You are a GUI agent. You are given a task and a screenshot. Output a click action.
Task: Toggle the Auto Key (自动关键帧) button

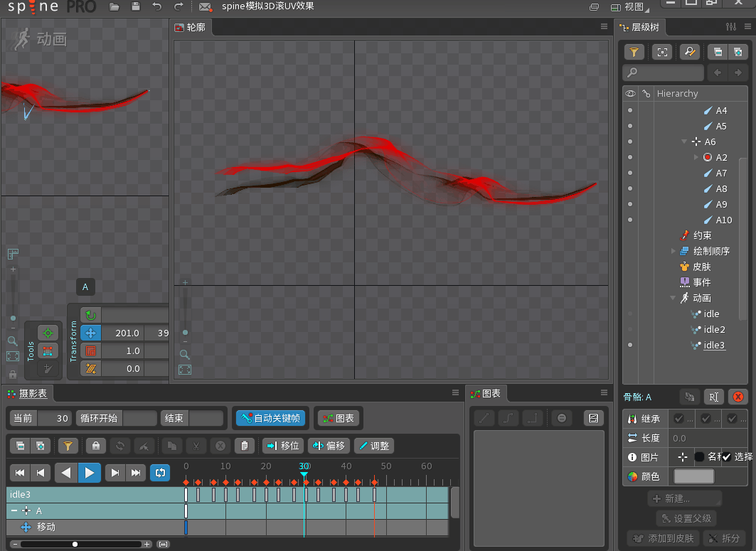(x=270, y=418)
